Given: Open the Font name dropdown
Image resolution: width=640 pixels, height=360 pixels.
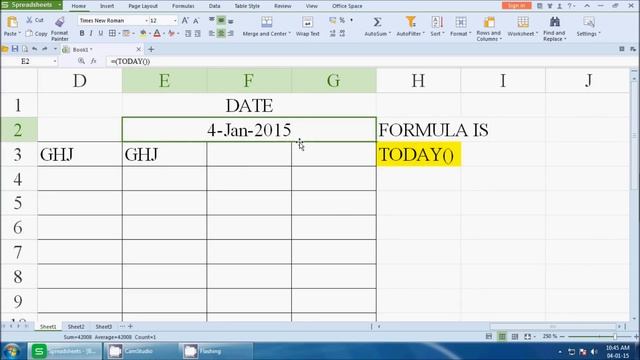Looking at the screenshot, I should (x=146, y=20).
